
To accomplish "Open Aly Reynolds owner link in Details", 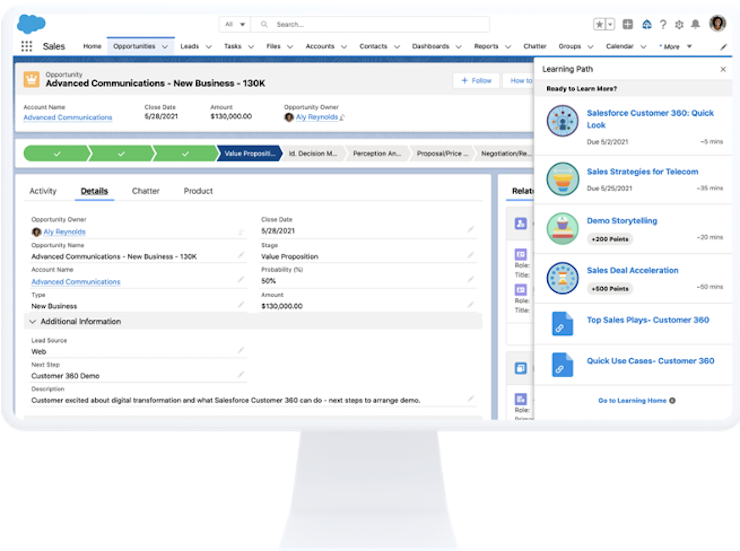I will pyautogui.click(x=64, y=232).
